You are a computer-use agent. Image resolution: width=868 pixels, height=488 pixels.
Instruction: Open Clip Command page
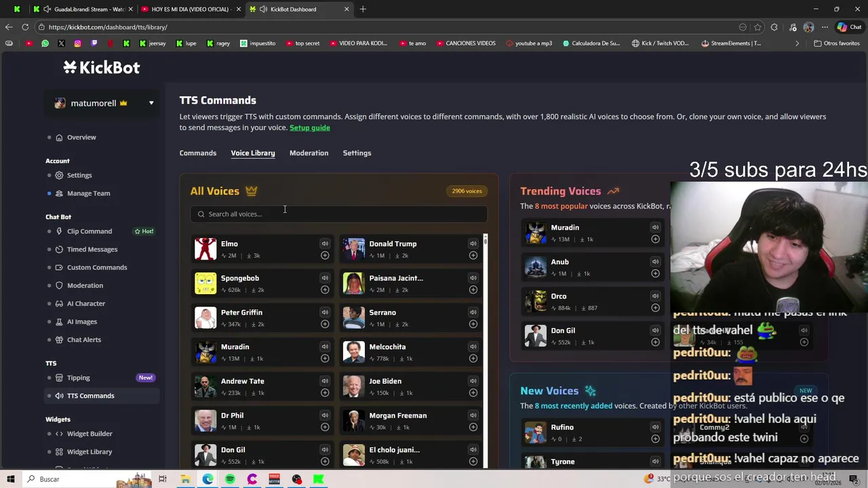tap(90, 231)
